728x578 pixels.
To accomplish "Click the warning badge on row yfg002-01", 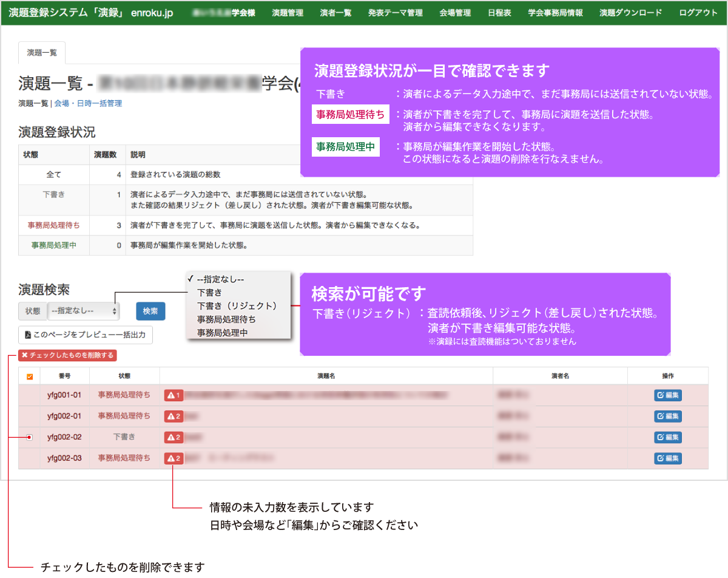I will click(x=174, y=416).
